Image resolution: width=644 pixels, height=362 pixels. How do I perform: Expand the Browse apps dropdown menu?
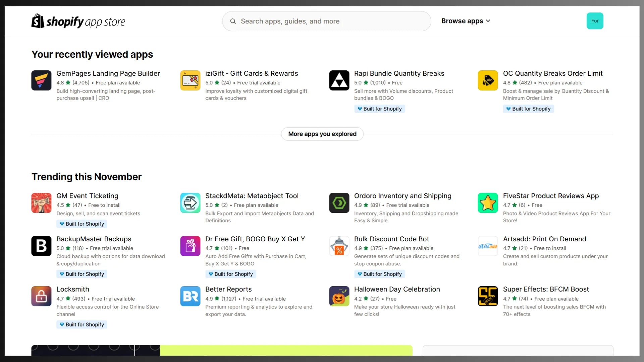(466, 21)
